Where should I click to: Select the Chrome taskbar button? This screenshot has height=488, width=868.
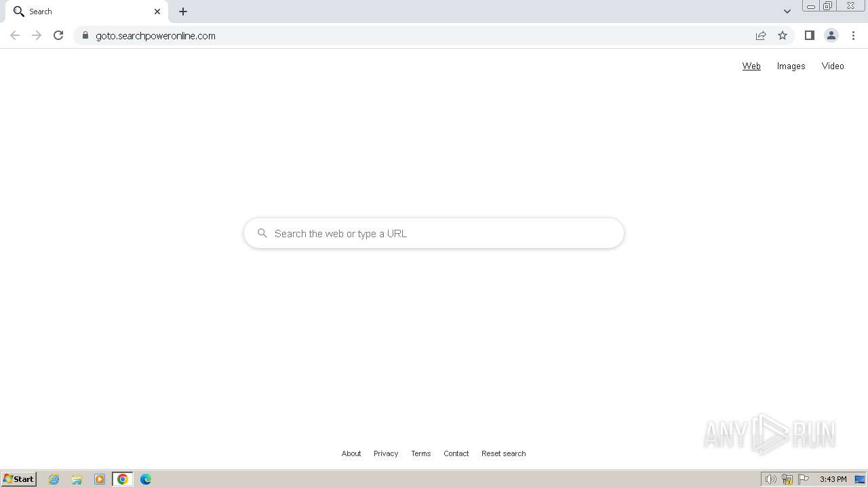[123, 479]
